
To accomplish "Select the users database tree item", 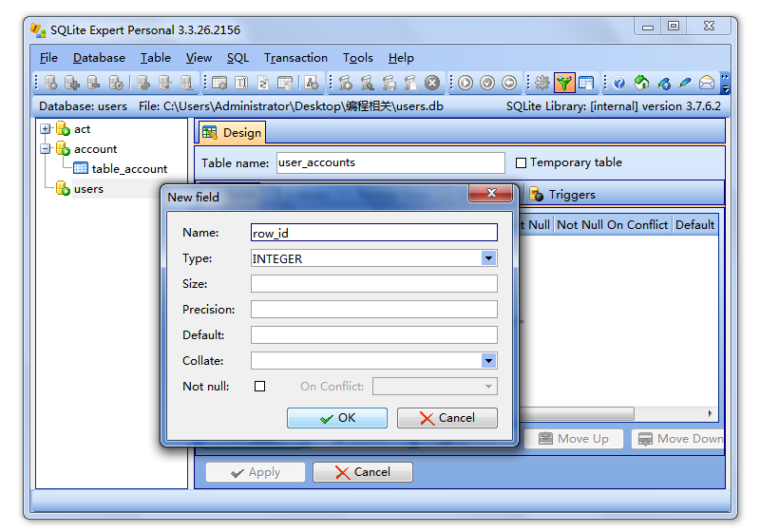I will 88,188.
